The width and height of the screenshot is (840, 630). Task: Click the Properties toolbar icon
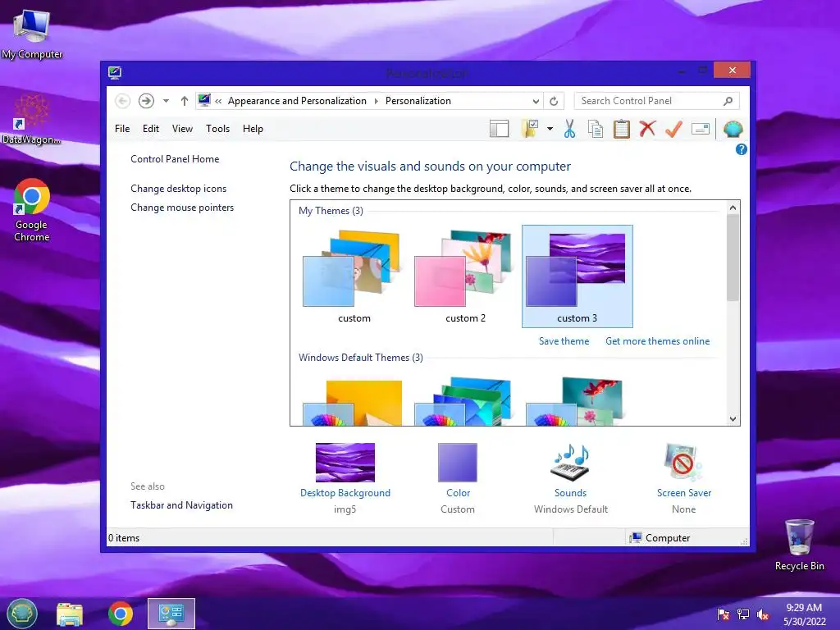tap(701, 129)
